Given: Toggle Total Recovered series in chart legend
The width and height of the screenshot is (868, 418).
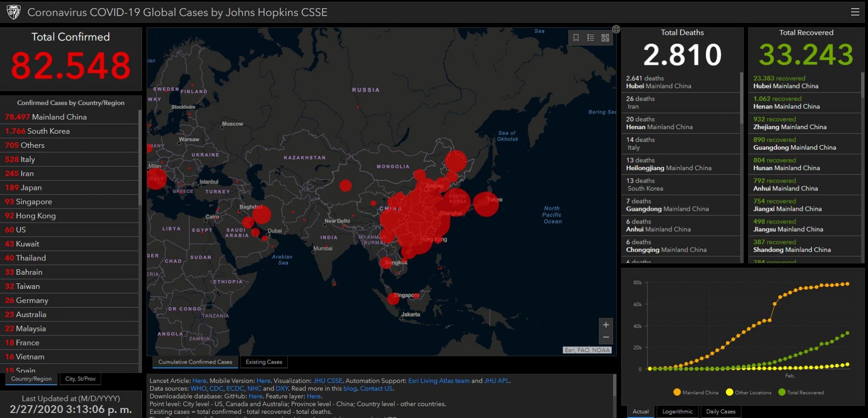Looking at the screenshot, I should point(801,392).
